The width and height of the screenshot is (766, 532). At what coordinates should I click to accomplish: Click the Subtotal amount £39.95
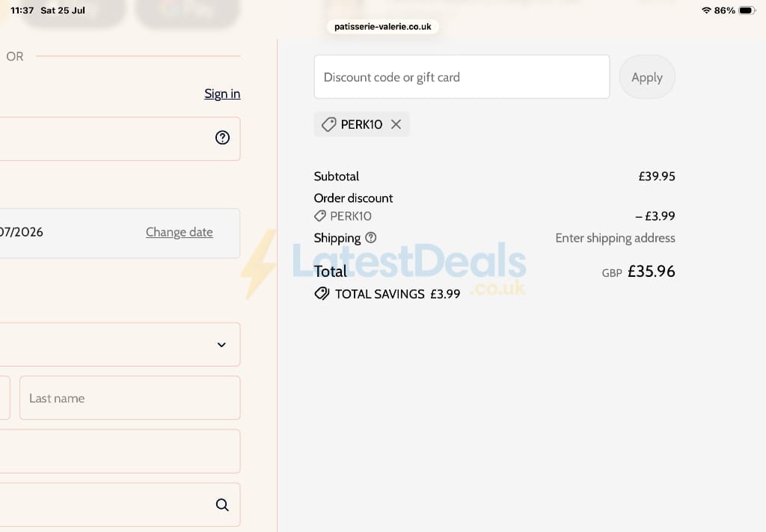[x=657, y=177]
